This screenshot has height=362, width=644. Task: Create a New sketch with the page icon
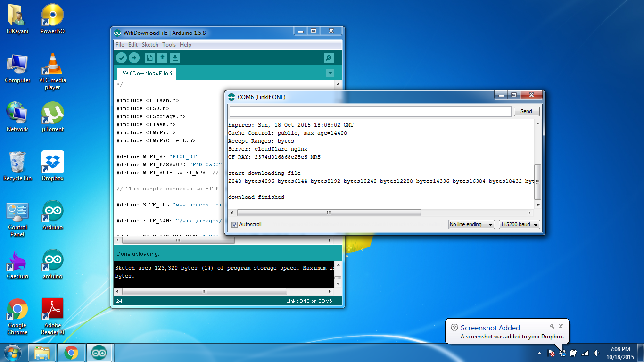point(149,58)
